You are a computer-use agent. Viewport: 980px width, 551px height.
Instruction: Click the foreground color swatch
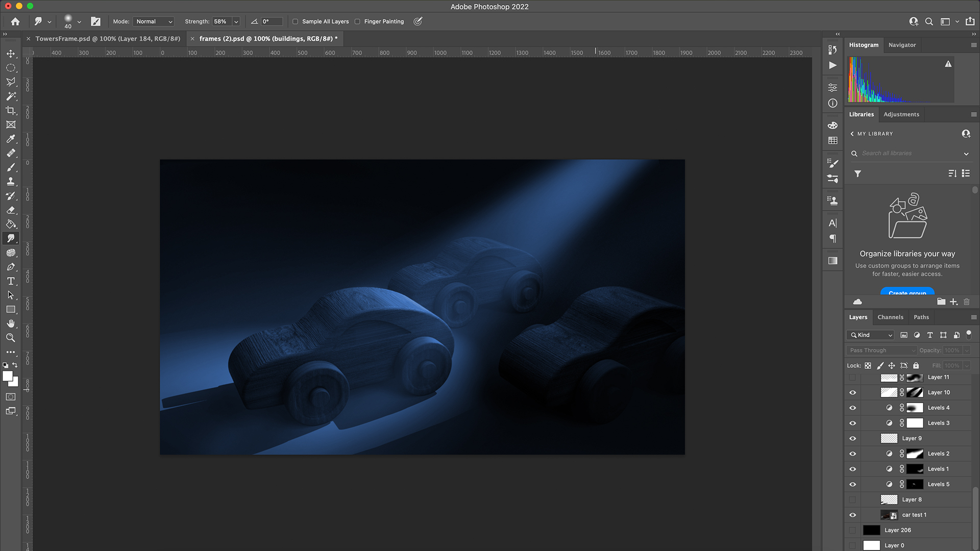[x=7, y=376]
